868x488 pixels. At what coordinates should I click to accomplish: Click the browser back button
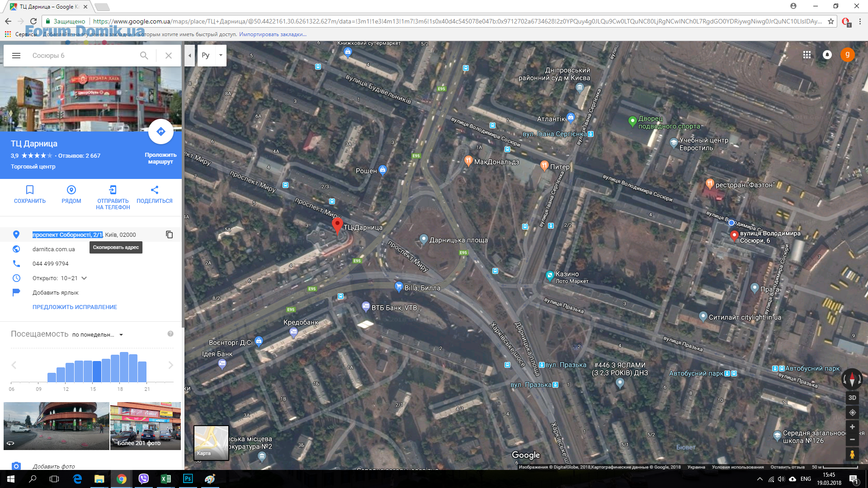click(x=8, y=21)
